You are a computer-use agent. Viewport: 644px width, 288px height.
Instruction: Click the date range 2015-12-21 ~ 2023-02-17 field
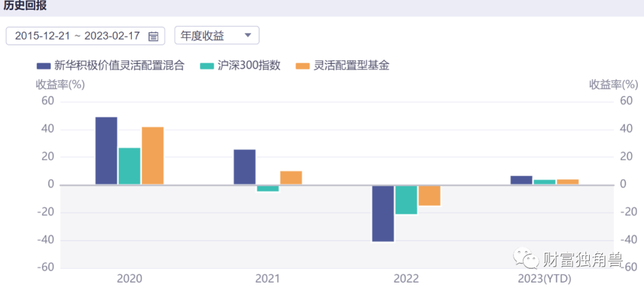78,36
